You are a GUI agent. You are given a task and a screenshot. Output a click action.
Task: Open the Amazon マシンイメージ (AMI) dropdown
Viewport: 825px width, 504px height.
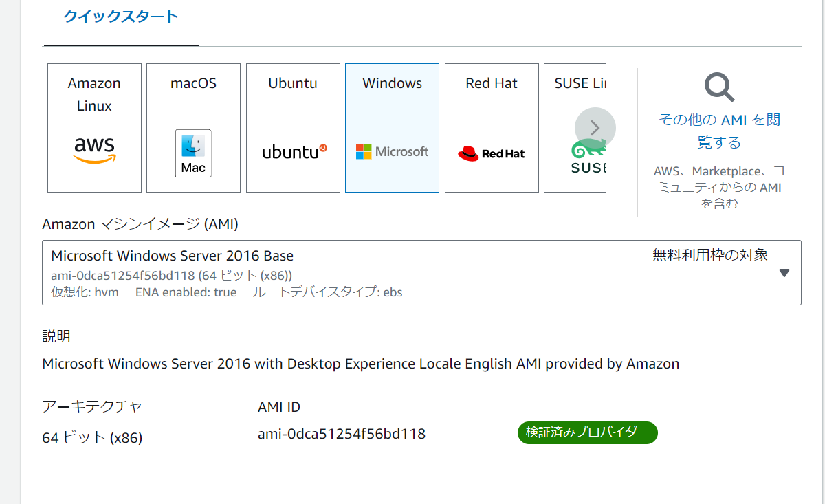coord(421,272)
